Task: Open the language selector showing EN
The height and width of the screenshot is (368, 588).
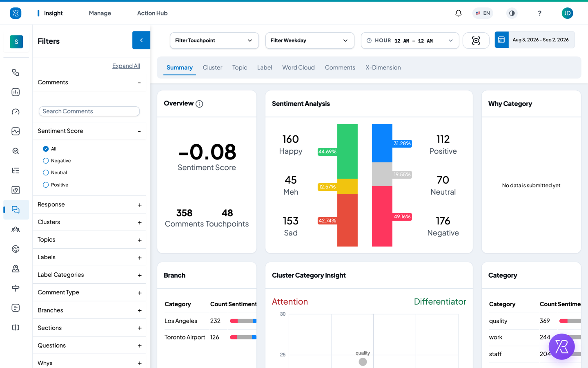Action: point(483,13)
